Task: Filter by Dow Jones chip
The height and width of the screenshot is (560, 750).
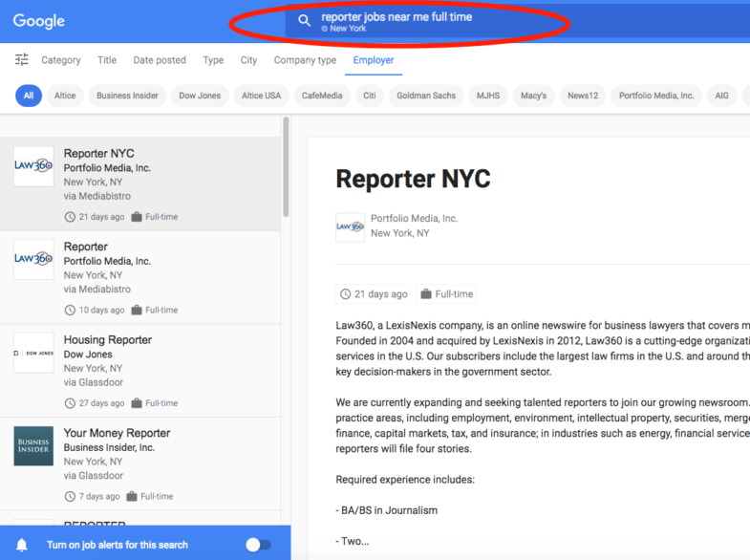Action: pyautogui.click(x=200, y=96)
